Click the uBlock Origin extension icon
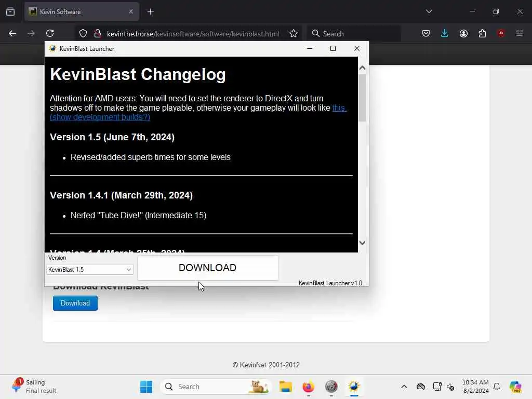The width and height of the screenshot is (532, 399). 501,33
